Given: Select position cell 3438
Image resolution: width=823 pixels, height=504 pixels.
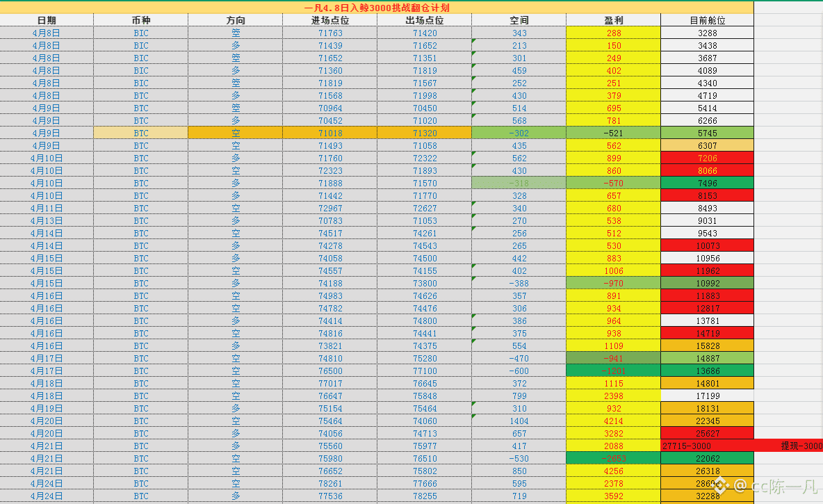Looking at the screenshot, I should pos(707,45).
